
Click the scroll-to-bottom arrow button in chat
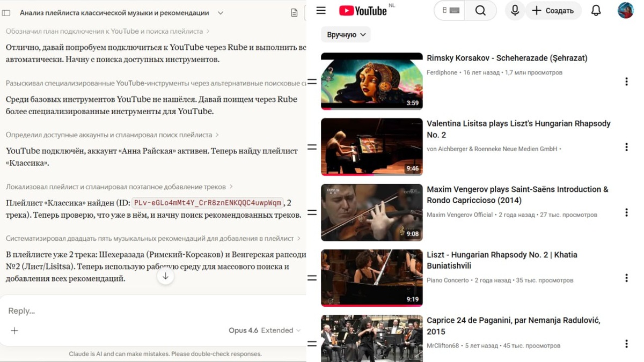click(165, 276)
